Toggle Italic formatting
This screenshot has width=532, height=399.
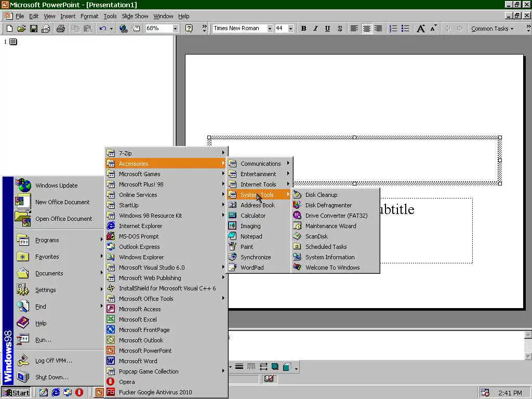pyautogui.click(x=315, y=29)
